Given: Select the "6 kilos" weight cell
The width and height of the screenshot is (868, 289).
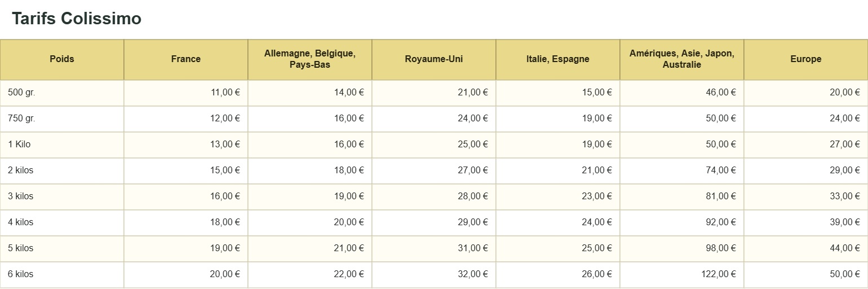Looking at the screenshot, I should 62,274.
